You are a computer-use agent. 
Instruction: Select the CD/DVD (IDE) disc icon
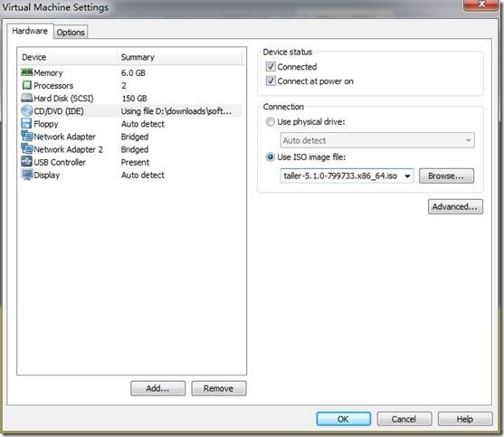tap(26, 111)
